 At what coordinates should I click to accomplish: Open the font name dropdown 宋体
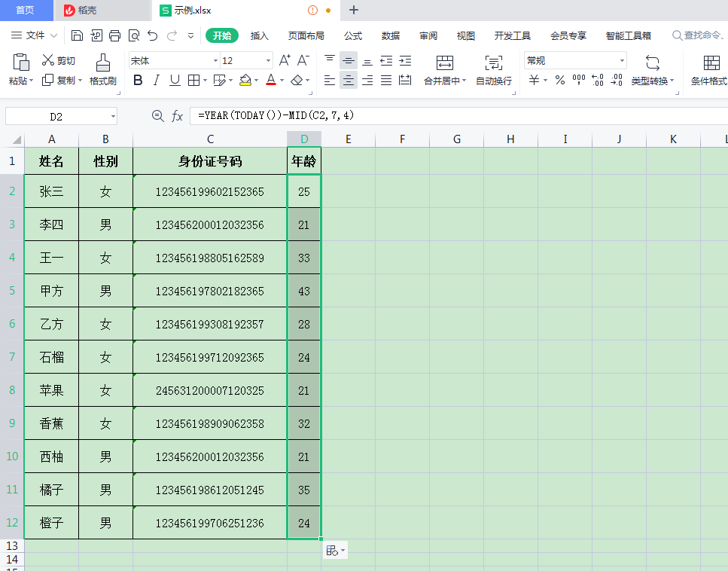[215, 61]
